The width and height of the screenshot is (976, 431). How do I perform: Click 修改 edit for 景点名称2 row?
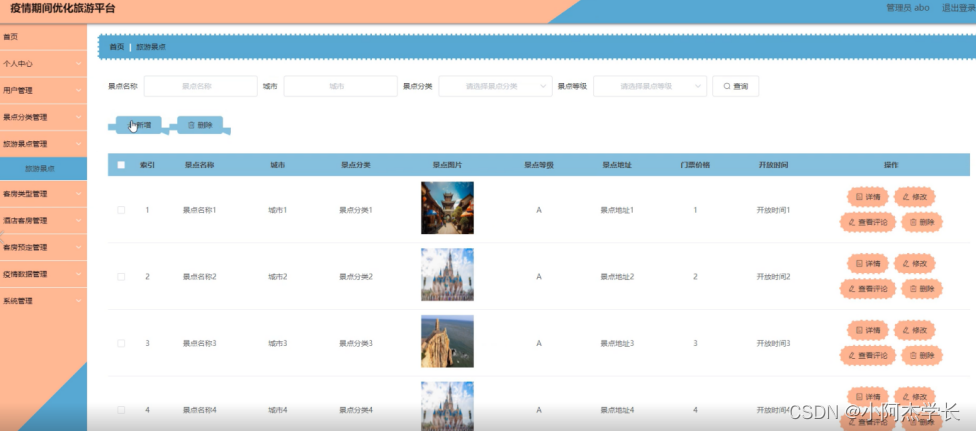tap(915, 263)
